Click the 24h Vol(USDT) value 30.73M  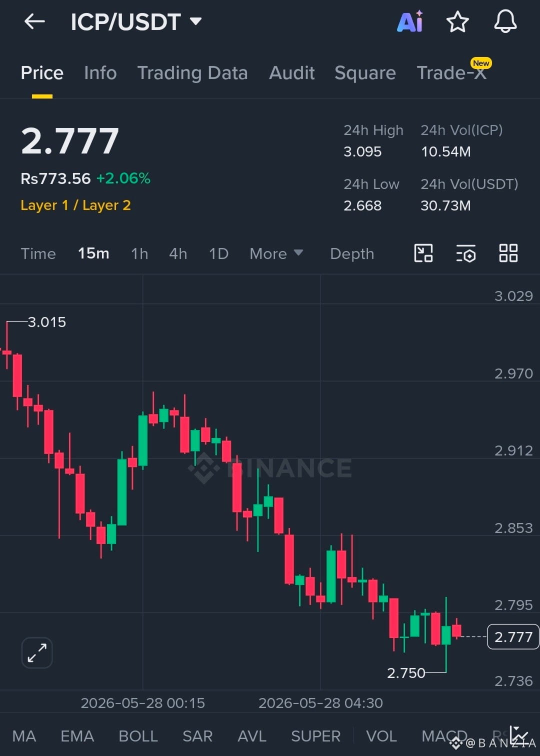(x=445, y=205)
